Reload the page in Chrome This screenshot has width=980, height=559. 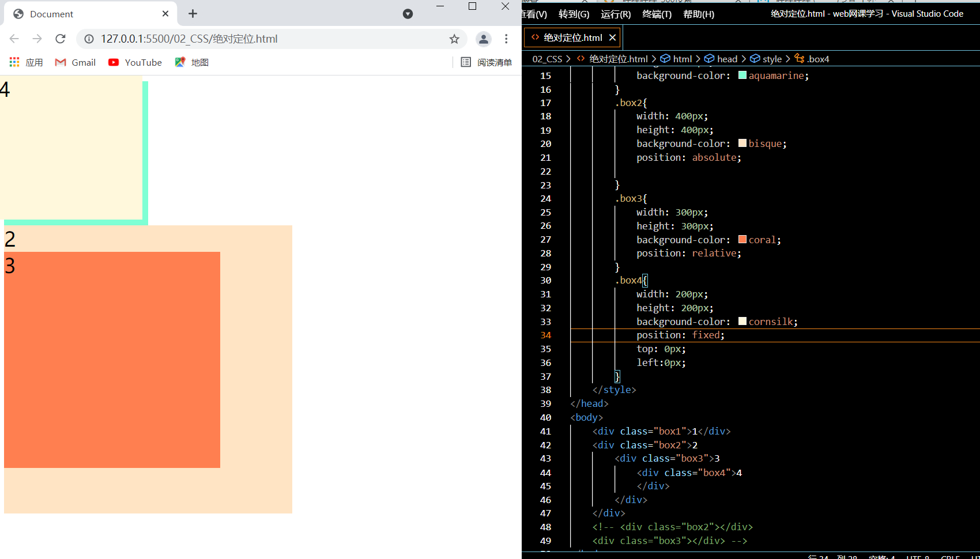61,39
